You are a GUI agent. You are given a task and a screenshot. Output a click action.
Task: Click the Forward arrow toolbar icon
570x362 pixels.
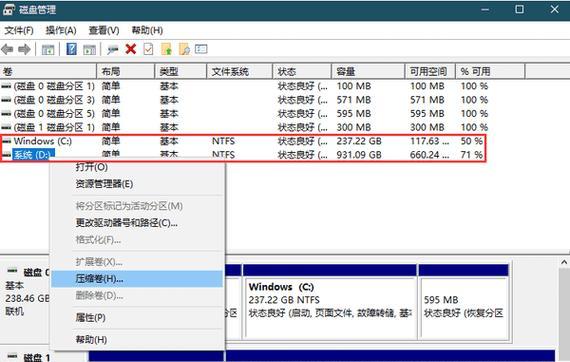pos(24,49)
